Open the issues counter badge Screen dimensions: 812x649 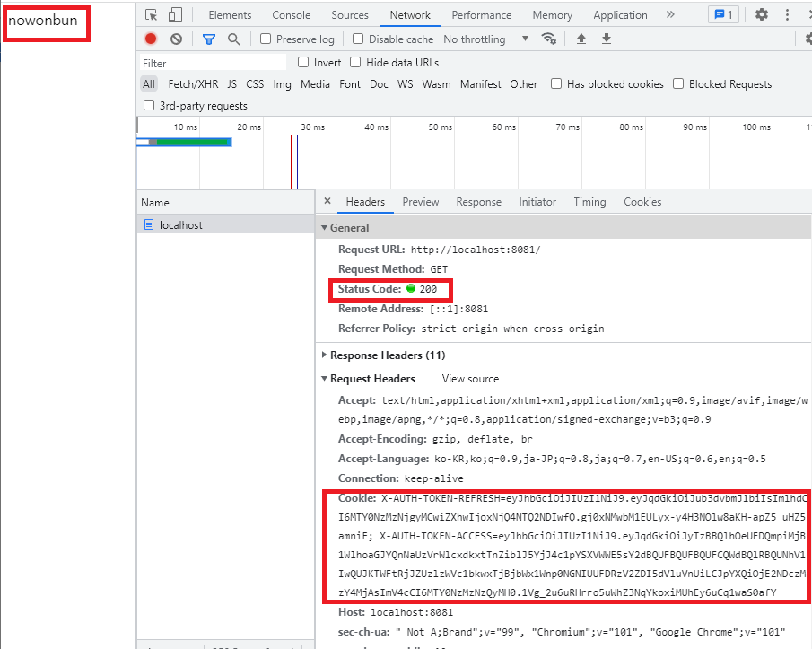(723, 14)
